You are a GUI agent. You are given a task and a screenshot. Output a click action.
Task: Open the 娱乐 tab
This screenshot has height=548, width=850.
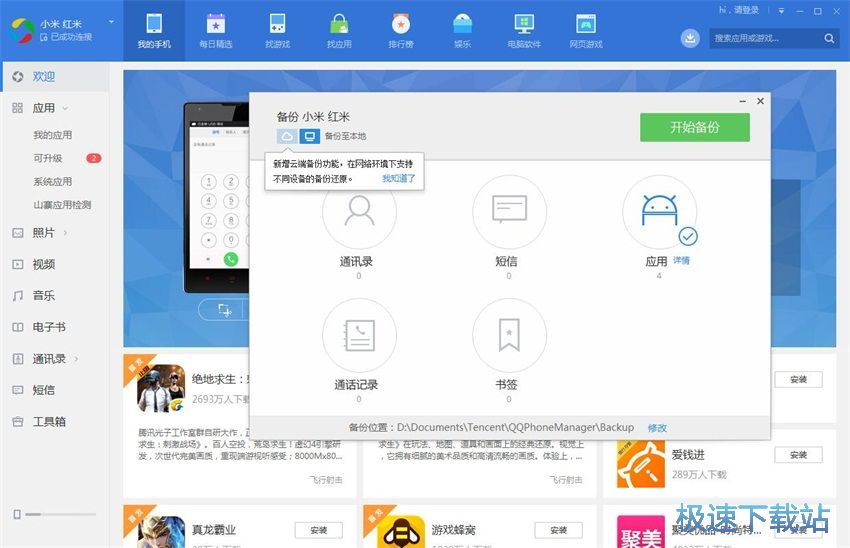coord(462,30)
